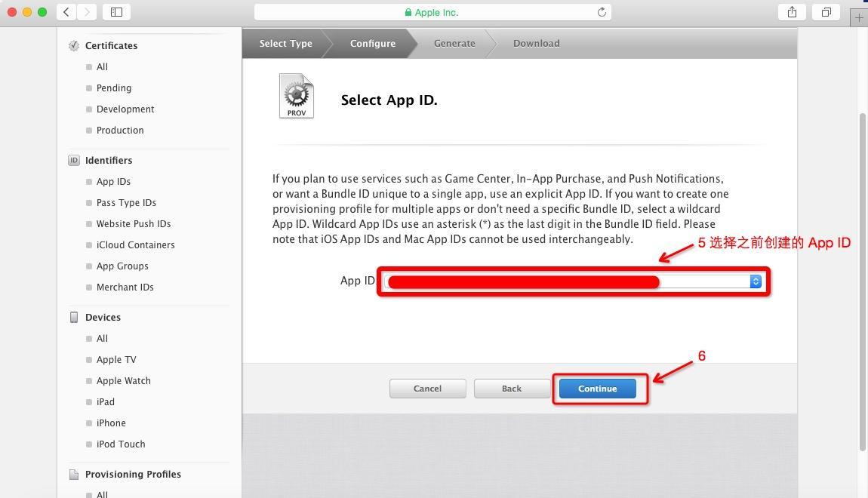
Task: Click the Certificates section icon
Action: coord(74,46)
